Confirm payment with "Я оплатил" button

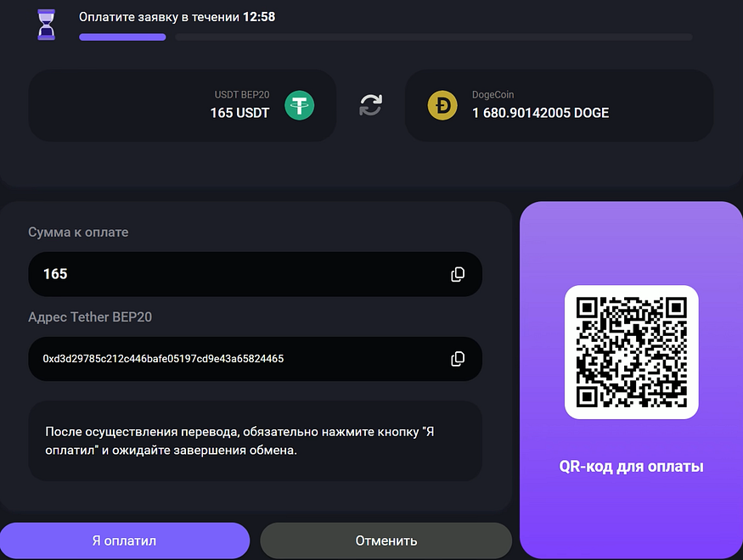125,540
